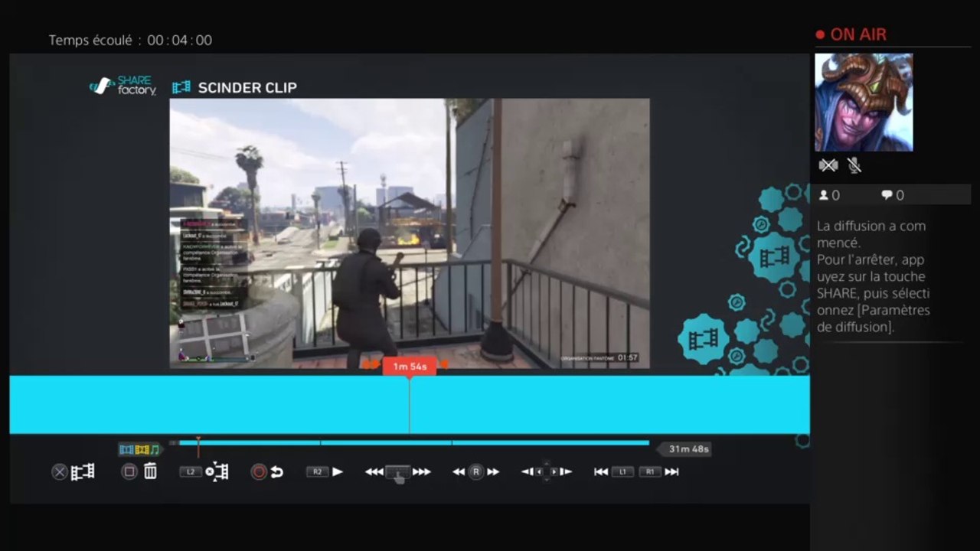Click the colored track-type icons badge
Image resolution: width=980 pixels, height=551 pixels.
[139, 449]
